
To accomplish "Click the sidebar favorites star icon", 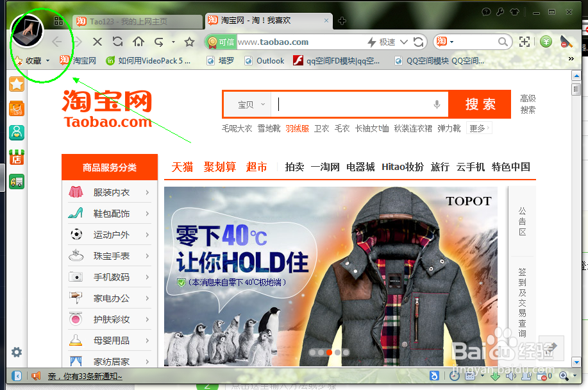I will (x=17, y=84).
